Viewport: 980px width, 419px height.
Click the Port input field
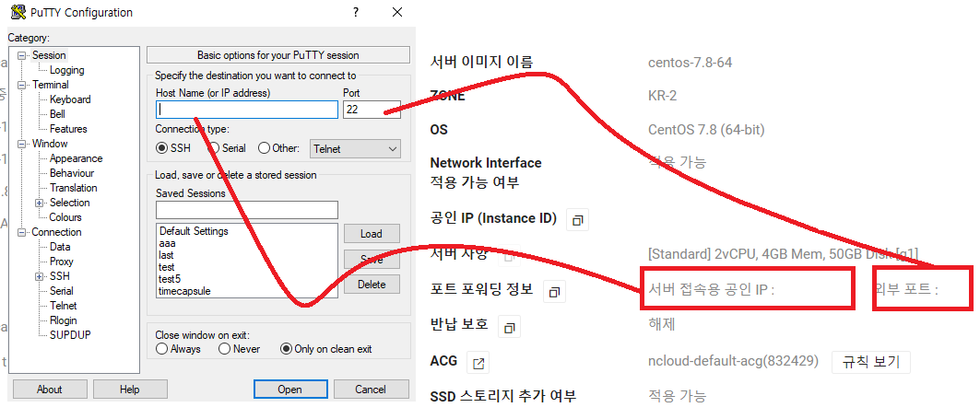pyautogui.click(x=372, y=110)
